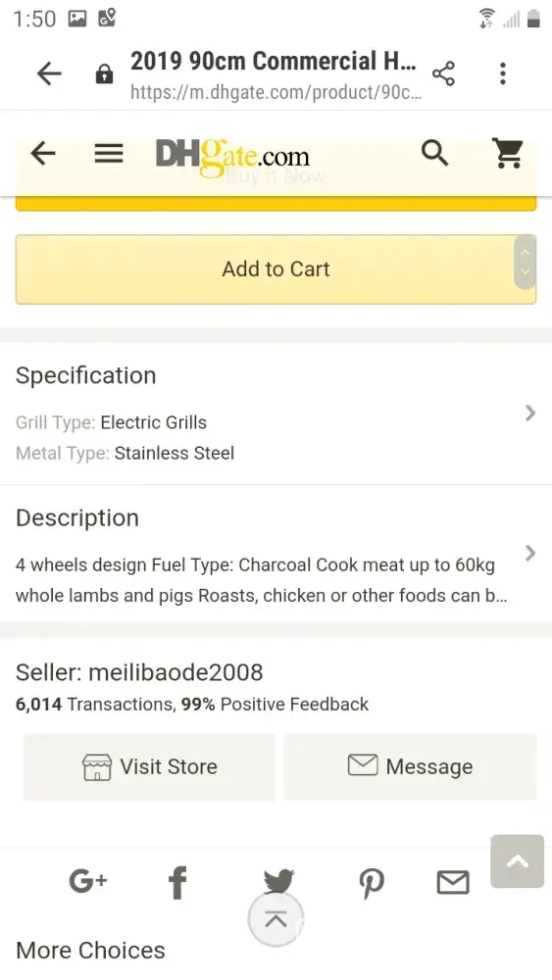This screenshot has width=552, height=980.
Task: Open the DHgate hamburger menu
Action: tap(109, 153)
